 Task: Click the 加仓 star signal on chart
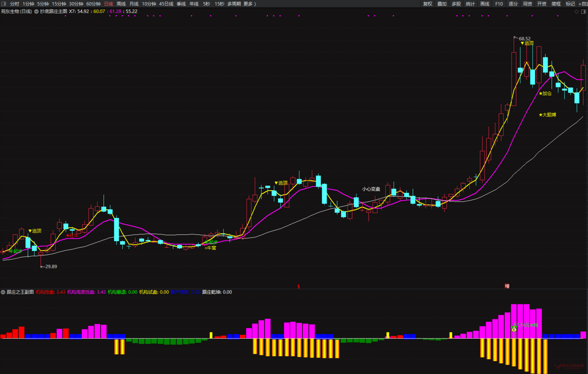coord(545,93)
